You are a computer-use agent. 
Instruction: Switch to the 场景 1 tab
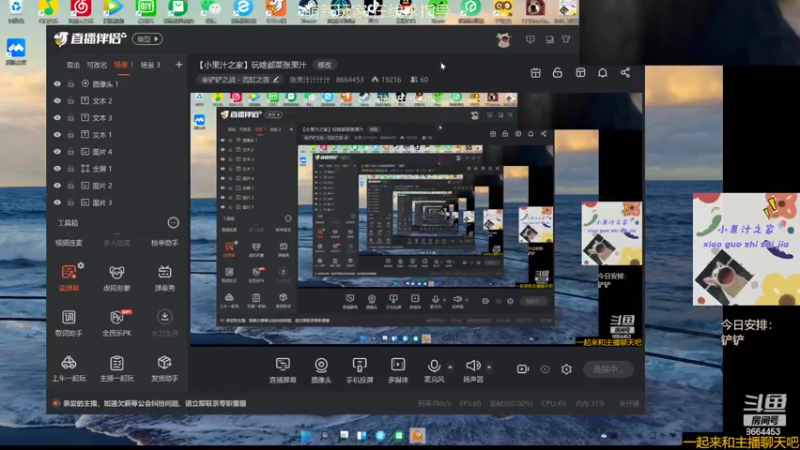(x=123, y=65)
